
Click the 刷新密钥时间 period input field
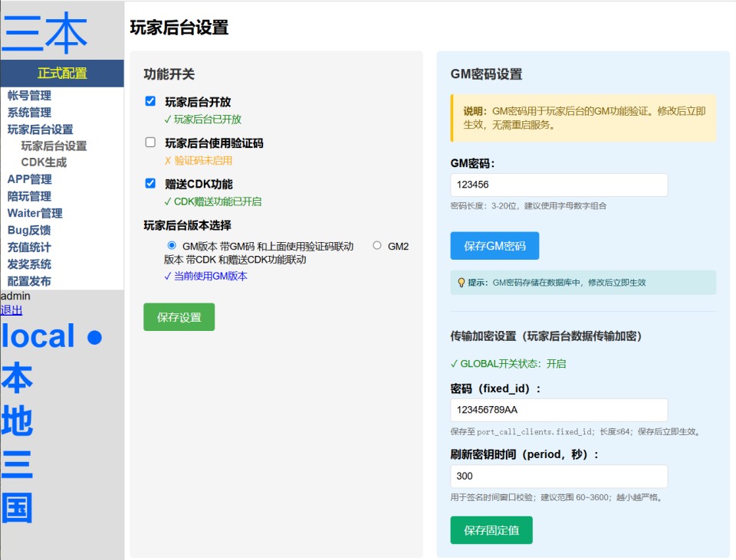click(559, 476)
